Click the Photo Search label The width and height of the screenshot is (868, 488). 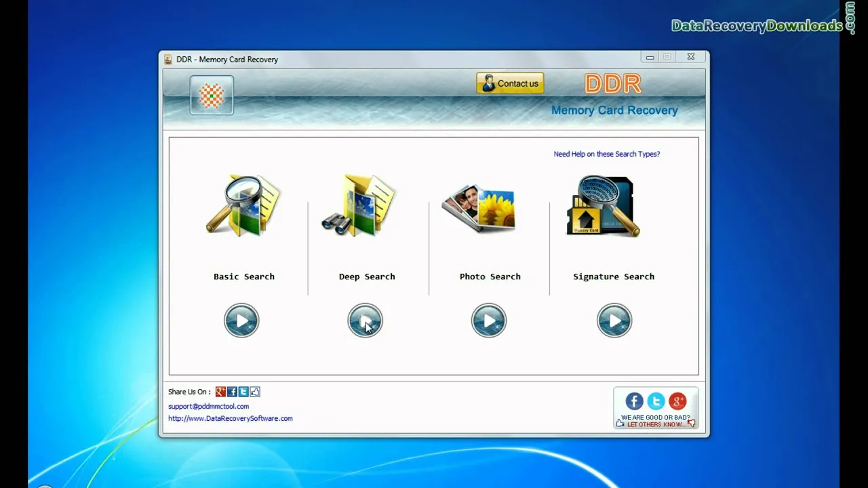pyautogui.click(x=490, y=277)
